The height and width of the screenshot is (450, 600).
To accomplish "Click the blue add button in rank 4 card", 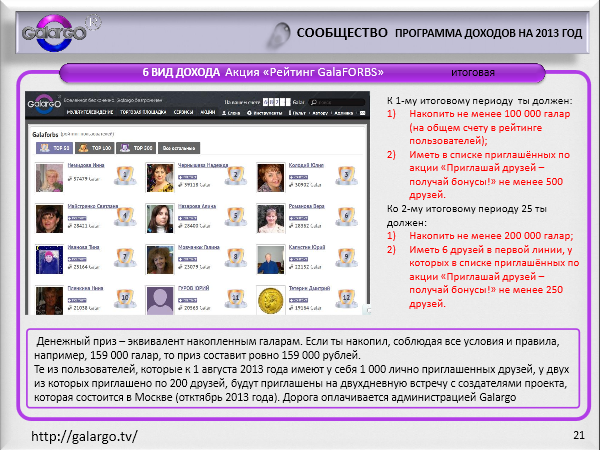I will click(x=77, y=218).
